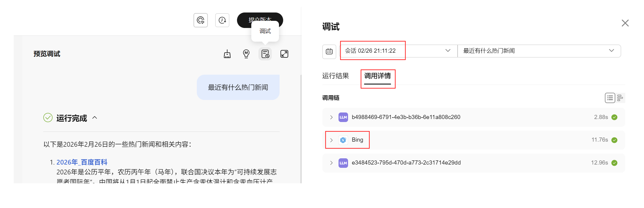
Task: Open the version history clock icon
Action: click(x=222, y=20)
